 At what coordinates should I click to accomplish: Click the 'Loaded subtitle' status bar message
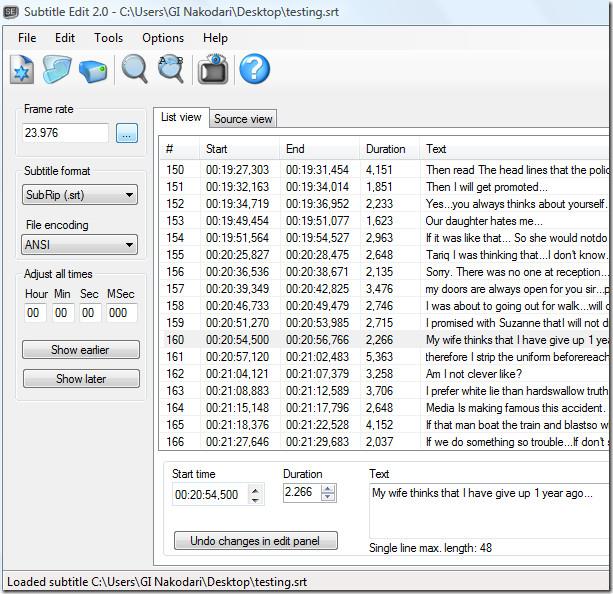point(157,582)
